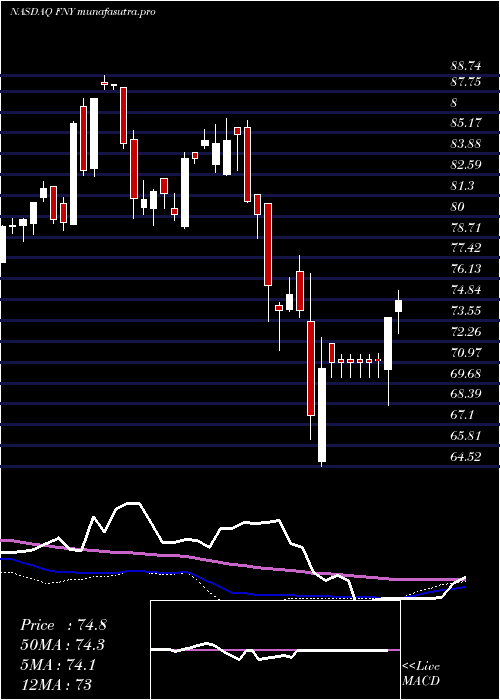
Task: Click the 81.3 price axis label
Action: click(x=462, y=186)
